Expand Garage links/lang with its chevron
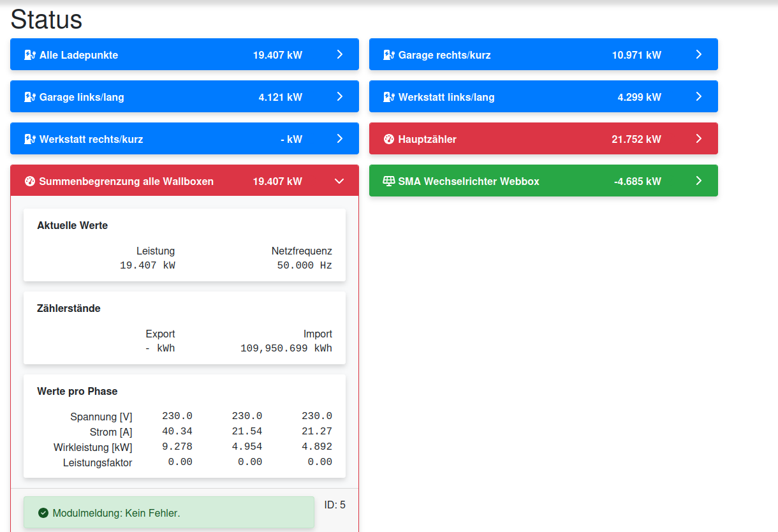The width and height of the screenshot is (778, 532). tap(340, 97)
